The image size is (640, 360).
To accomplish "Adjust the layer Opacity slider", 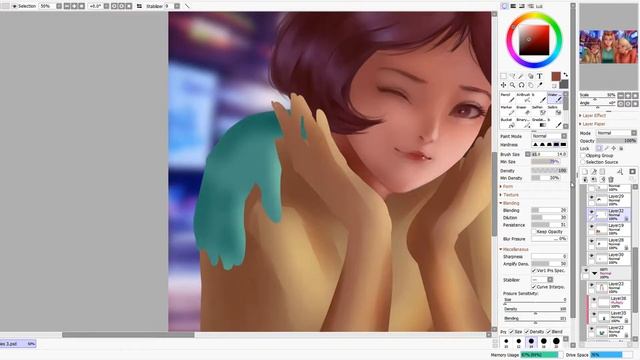I will (616, 141).
